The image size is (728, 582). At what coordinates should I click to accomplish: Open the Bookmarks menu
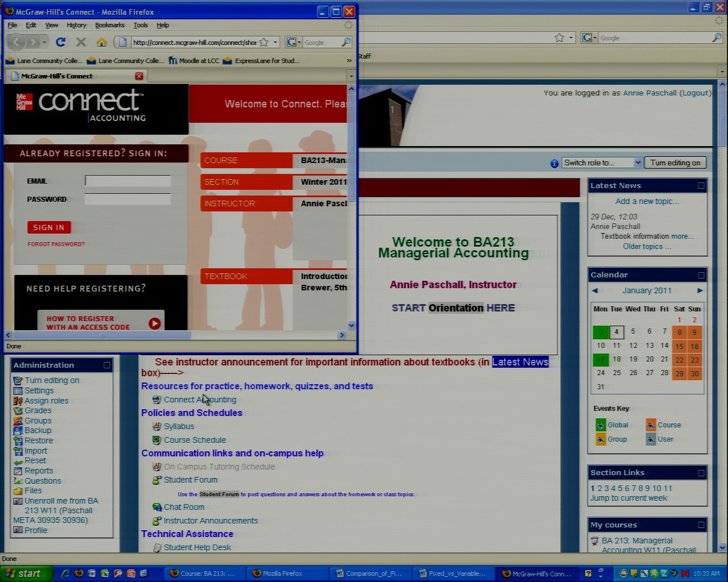coord(110,25)
